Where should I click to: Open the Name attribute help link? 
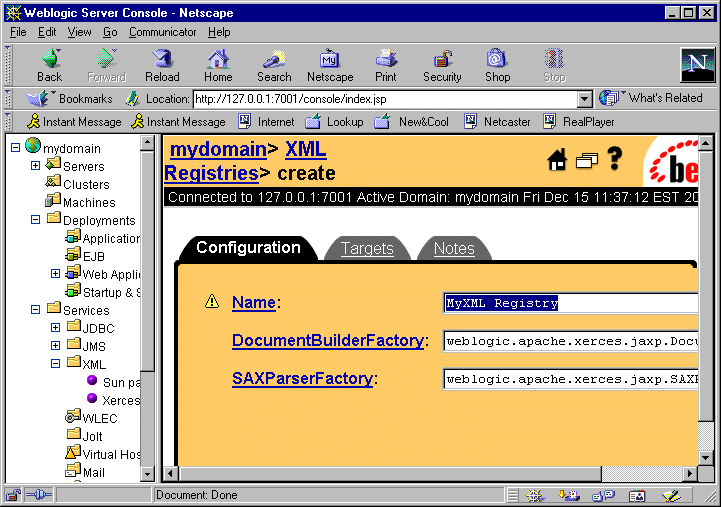point(254,302)
